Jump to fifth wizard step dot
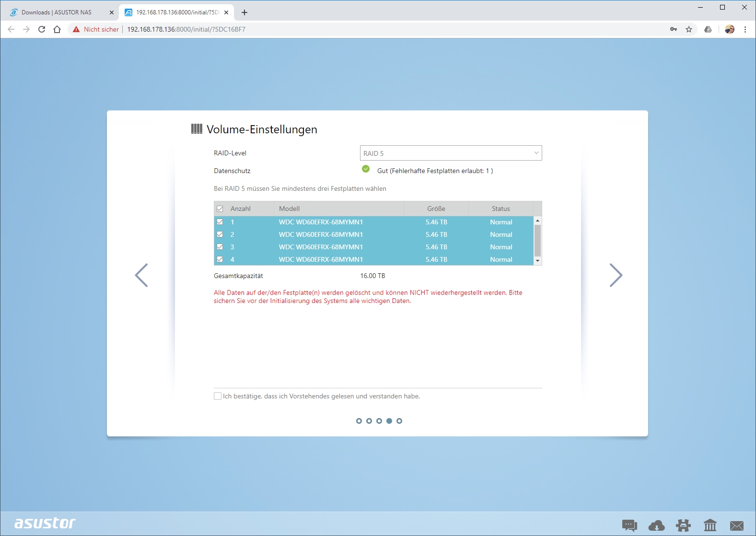Image resolution: width=756 pixels, height=536 pixels. 399,421
